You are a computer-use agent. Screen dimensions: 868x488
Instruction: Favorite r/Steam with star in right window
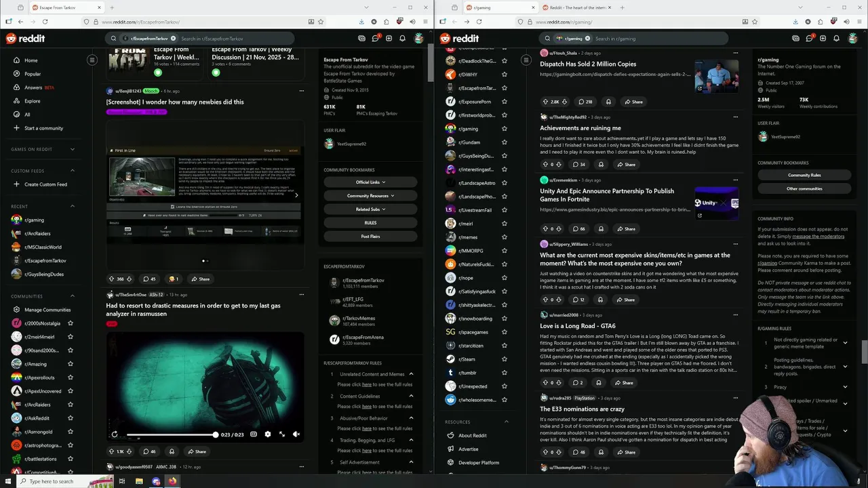(x=505, y=359)
